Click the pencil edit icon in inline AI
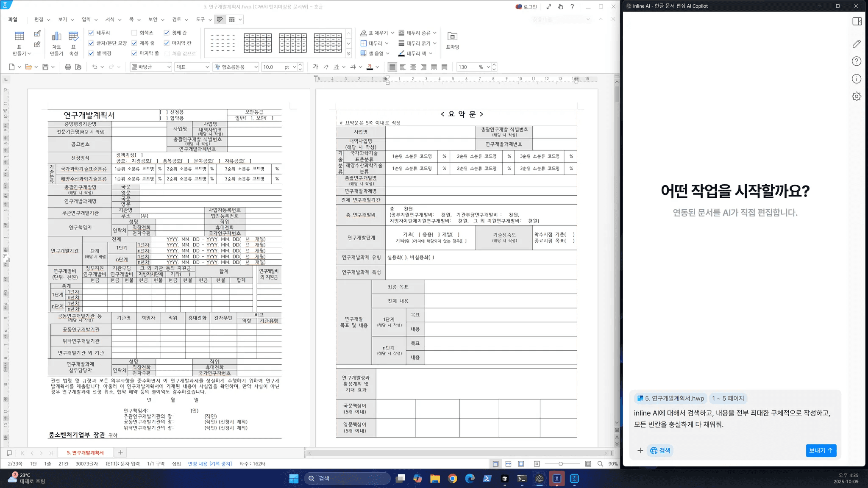This screenshot has height=488, width=868. coord(857,44)
